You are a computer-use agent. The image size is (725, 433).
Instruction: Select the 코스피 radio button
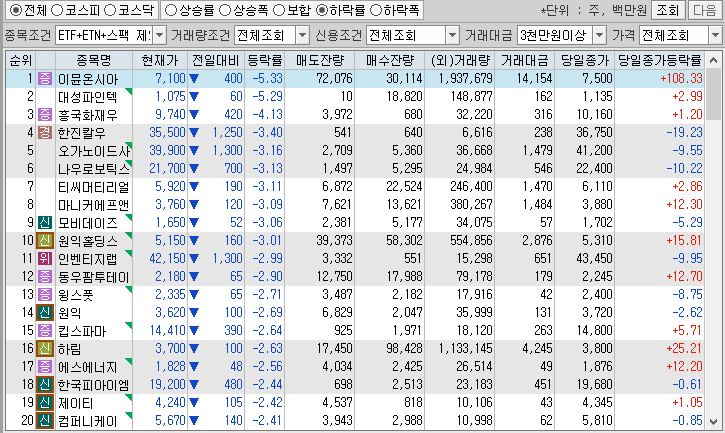[x=57, y=10]
